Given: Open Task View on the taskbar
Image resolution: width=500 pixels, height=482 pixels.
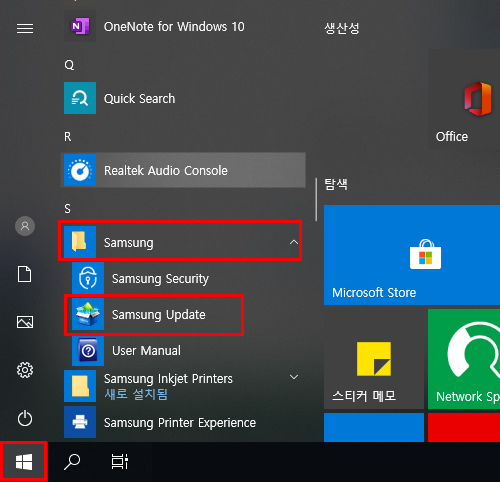Looking at the screenshot, I should (x=120, y=462).
